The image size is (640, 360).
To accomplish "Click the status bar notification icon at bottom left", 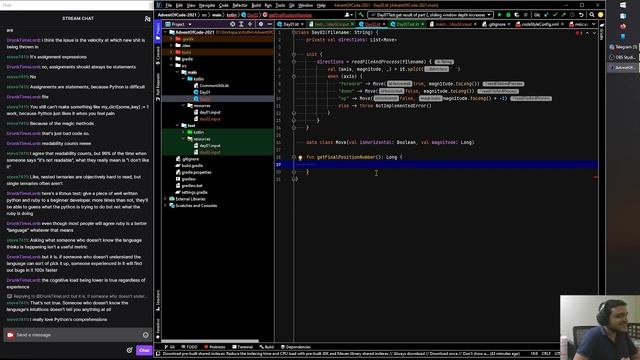I will click(x=158, y=354).
